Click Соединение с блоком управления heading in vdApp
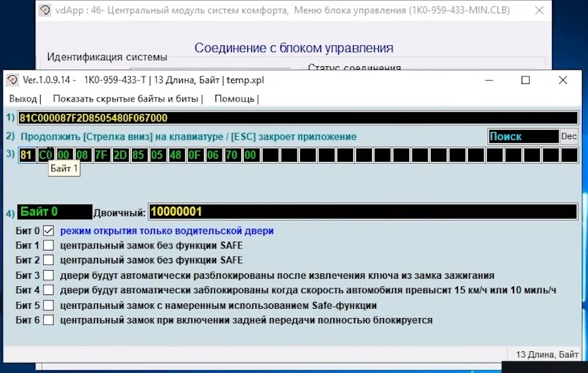The width and height of the screenshot is (588, 373). click(294, 48)
